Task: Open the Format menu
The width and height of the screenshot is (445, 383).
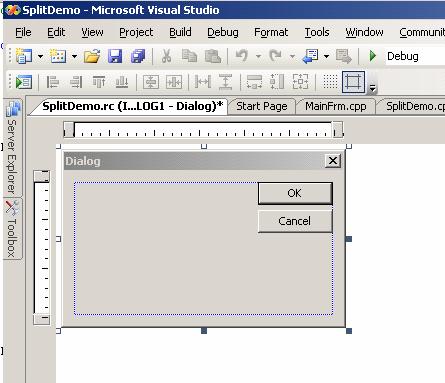Action: point(271,32)
